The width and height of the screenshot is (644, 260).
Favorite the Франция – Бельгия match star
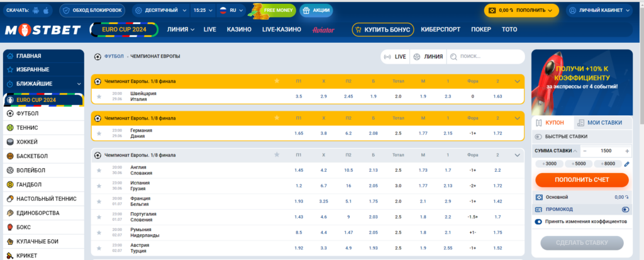(x=99, y=201)
